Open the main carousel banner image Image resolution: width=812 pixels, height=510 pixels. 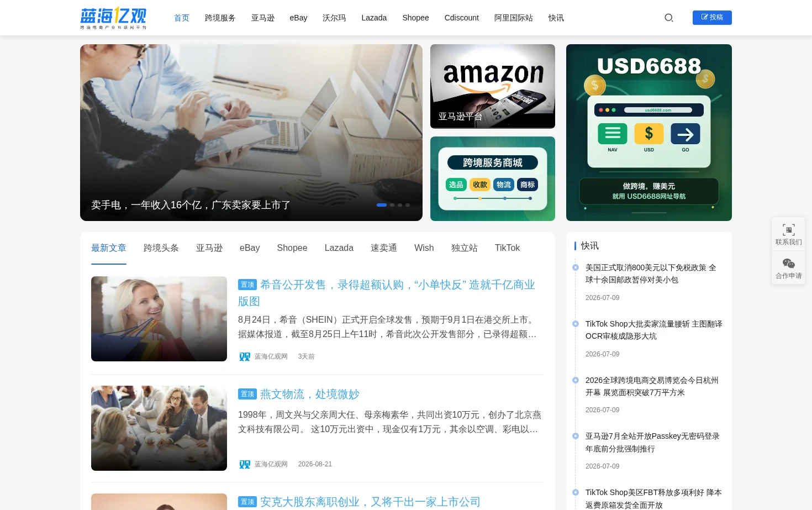(x=251, y=133)
